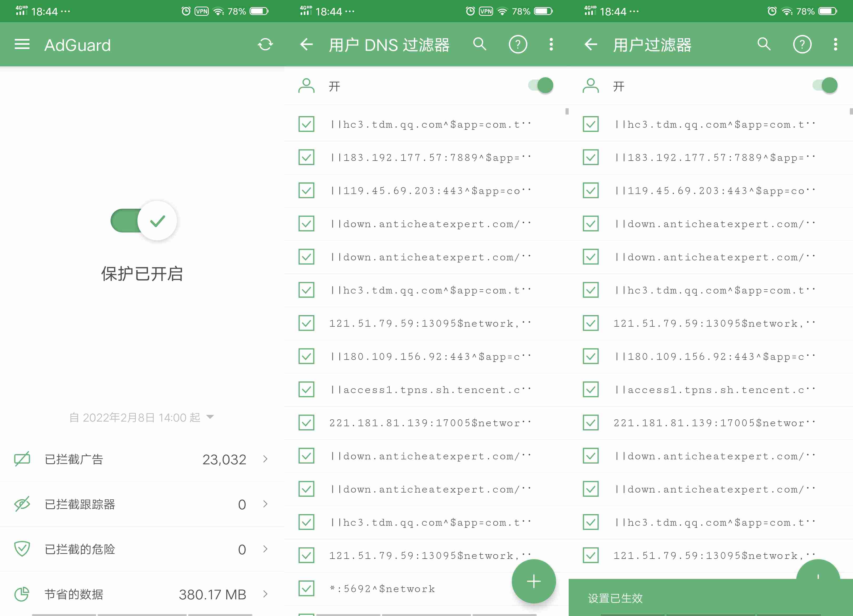
Task: Uncheck 221.181.81.139:17005 rule in 用户过滤器
Action: 591,422
